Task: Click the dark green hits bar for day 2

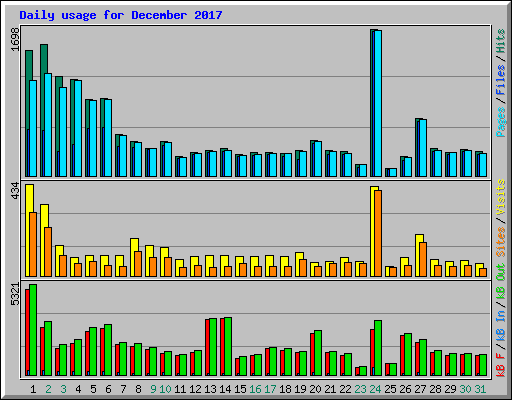Action: [44, 110]
